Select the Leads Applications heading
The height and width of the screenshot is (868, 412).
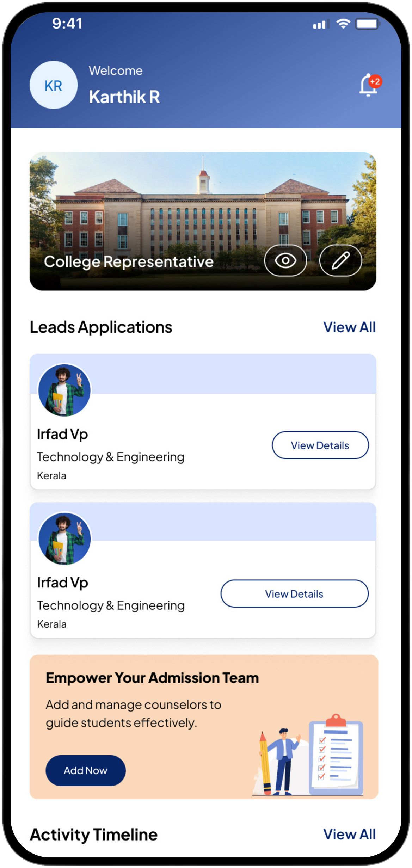point(101,327)
